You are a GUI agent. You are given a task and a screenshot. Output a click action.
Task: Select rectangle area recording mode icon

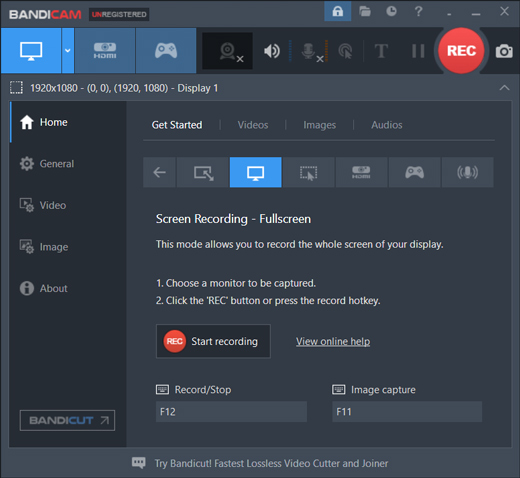[203, 172]
